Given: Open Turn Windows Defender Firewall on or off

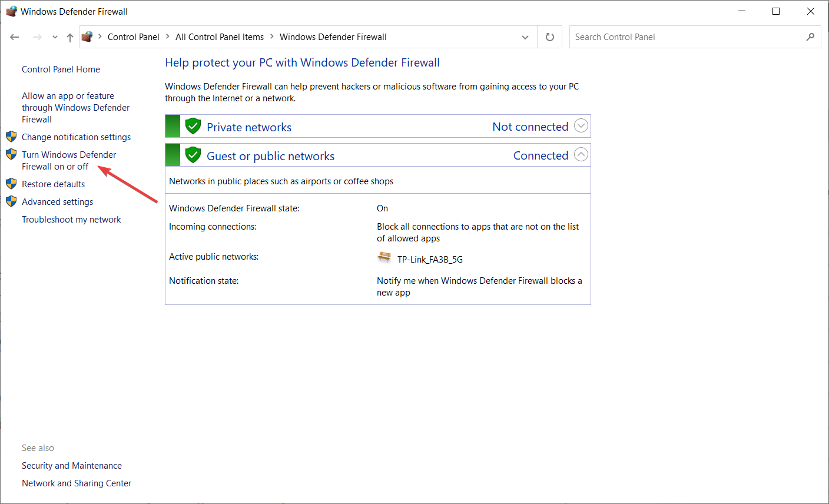Looking at the screenshot, I should pyautogui.click(x=69, y=161).
